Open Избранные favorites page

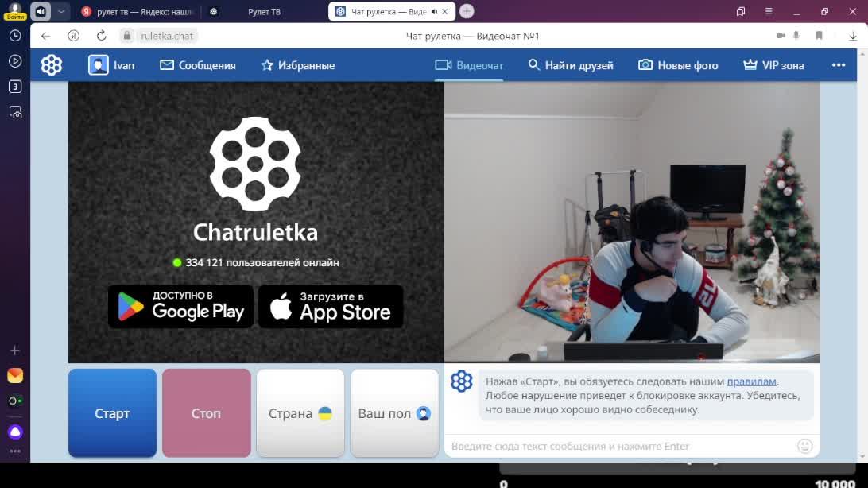click(x=298, y=65)
